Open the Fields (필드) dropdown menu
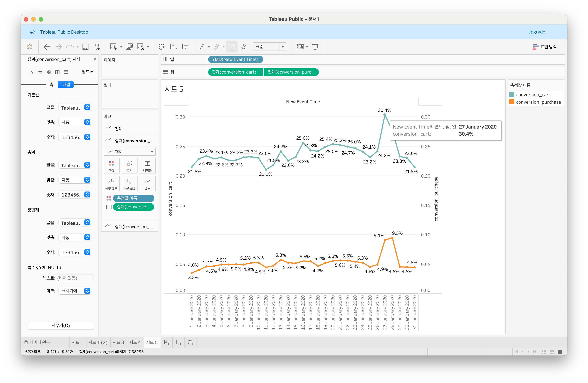The width and height of the screenshot is (588, 383). tap(87, 72)
